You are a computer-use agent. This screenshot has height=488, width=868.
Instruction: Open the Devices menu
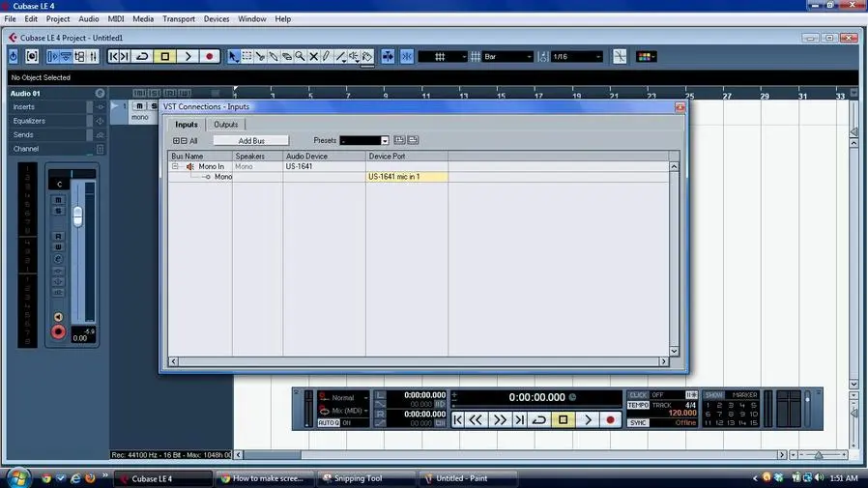[217, 18]
